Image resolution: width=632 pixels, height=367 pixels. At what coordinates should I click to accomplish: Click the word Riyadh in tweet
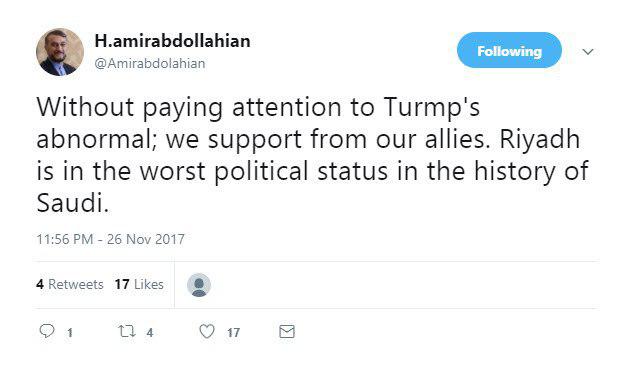(540, 139)
